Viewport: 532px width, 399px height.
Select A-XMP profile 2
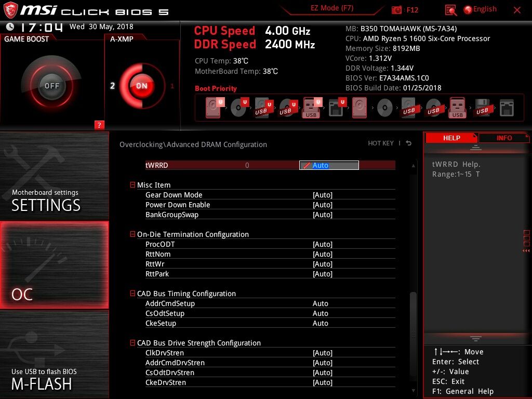pyautogui.click(x=112, y=86)
